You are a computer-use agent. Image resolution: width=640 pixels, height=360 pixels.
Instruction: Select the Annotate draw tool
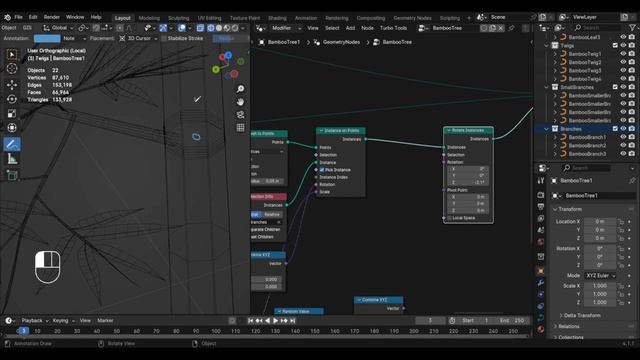tap(12, 144)
